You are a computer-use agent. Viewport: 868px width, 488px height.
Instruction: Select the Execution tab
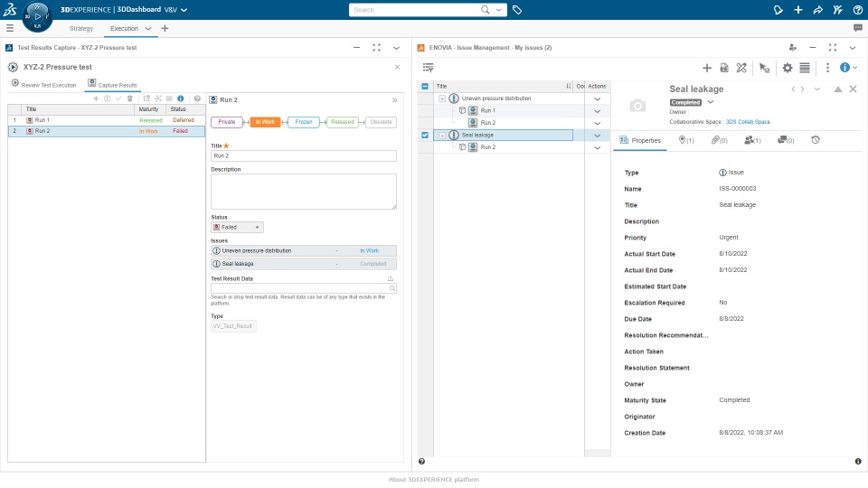[x=124, y=28]
